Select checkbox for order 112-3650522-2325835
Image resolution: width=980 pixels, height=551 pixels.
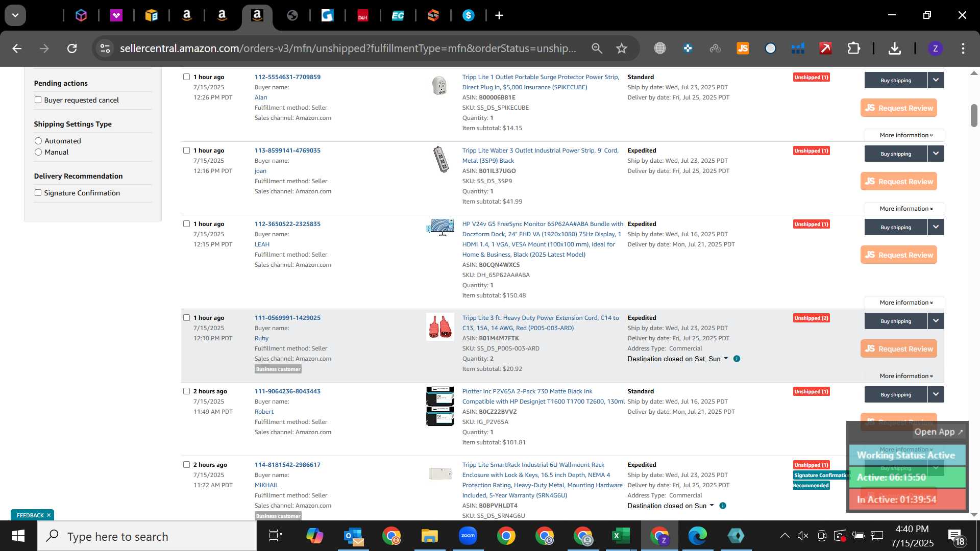pos(186,224)
